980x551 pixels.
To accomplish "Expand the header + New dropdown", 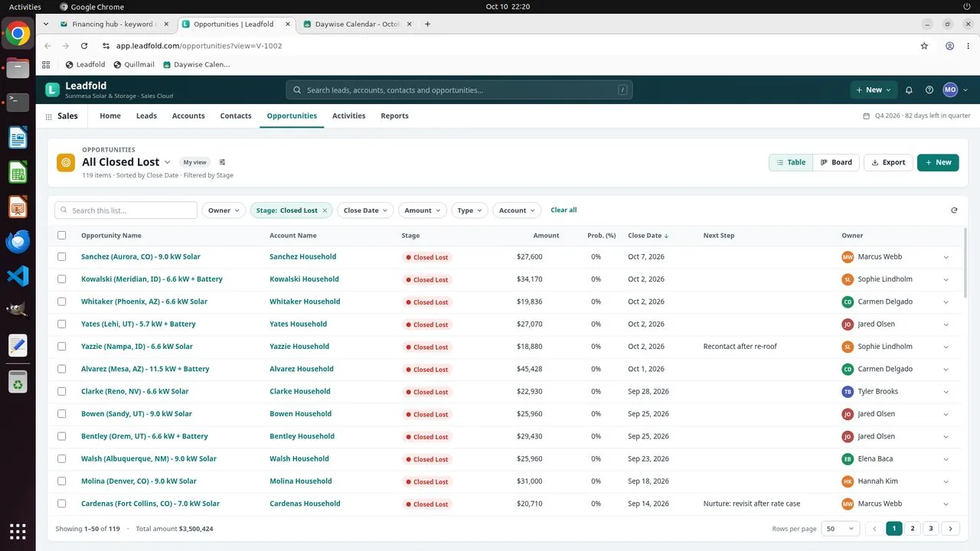I will pyautogui.click(x=873, y=90).
